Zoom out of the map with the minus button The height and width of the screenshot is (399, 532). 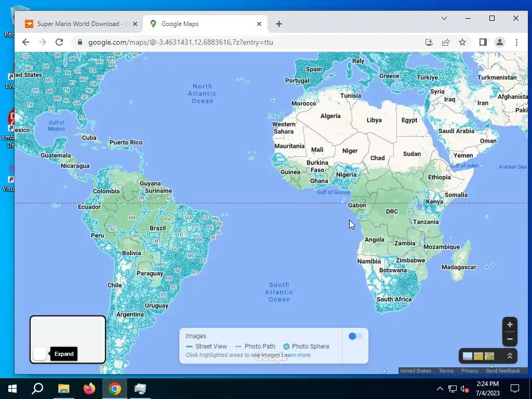(x=510, y=339)
